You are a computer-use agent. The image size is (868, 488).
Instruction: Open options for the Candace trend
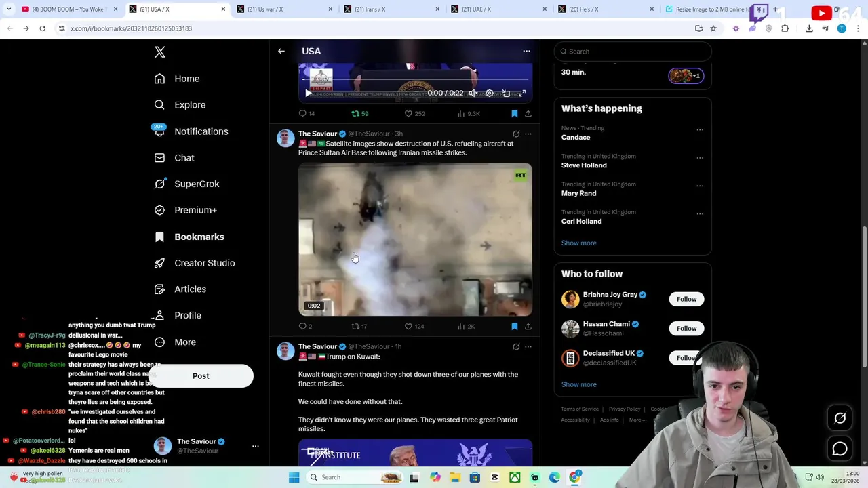pos(700,129)
